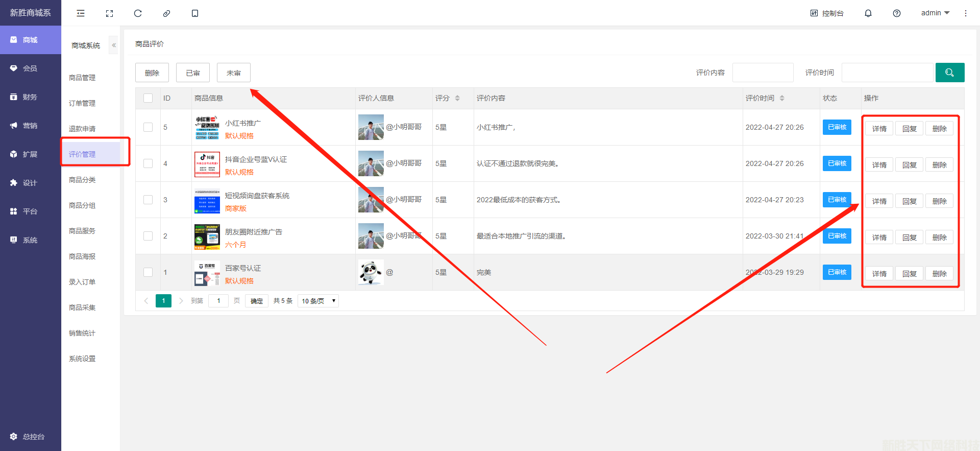Click the 评价内容 search input field

coord(763,73)
